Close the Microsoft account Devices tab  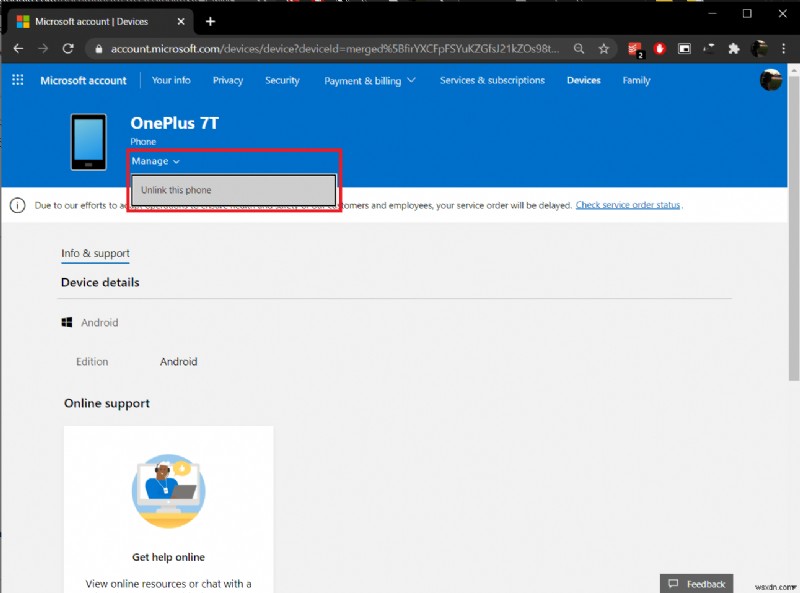(181, 21)
